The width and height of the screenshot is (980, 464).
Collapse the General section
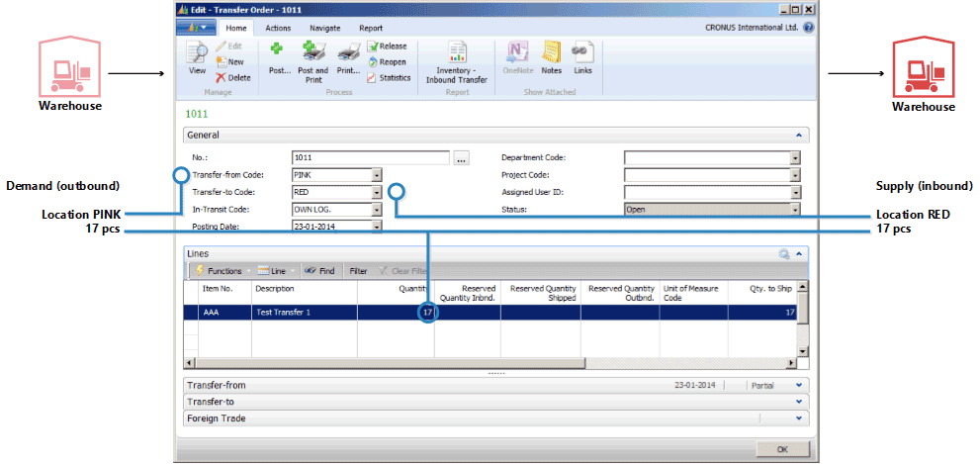(797, 135)
